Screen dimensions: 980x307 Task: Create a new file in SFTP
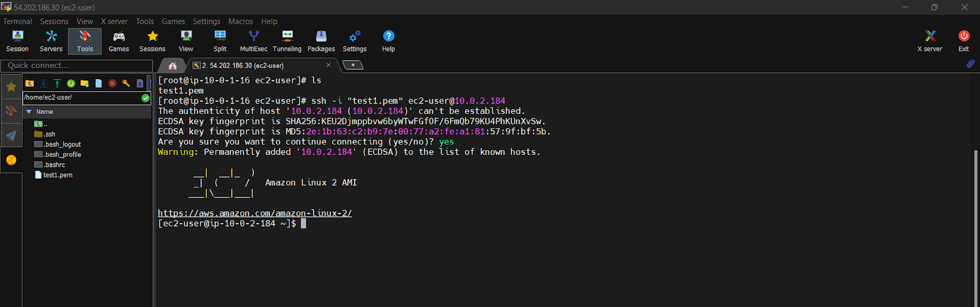99,83
